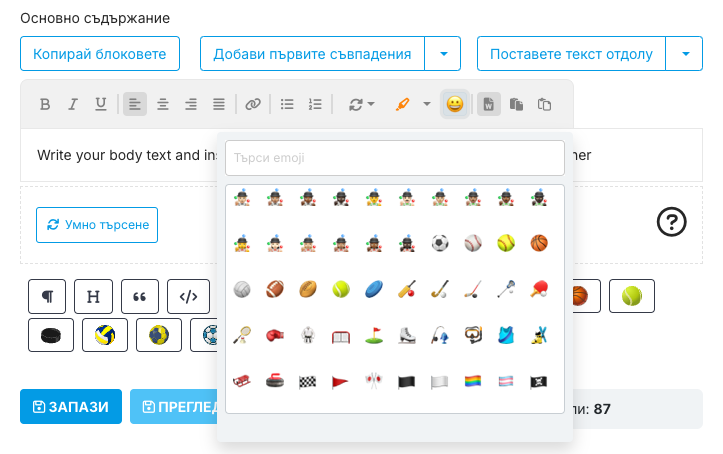Open the Поставете текст отдолу dropdown arrow

point(684,54)
